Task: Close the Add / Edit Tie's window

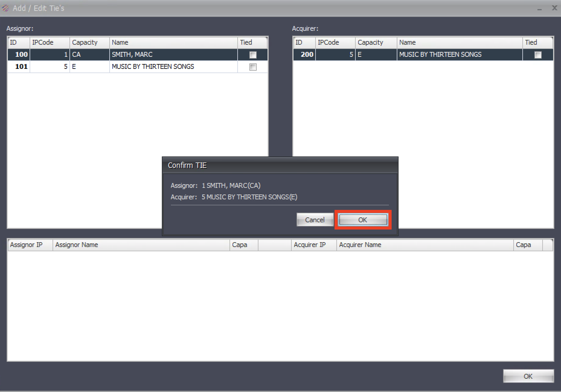Action: 554,8
